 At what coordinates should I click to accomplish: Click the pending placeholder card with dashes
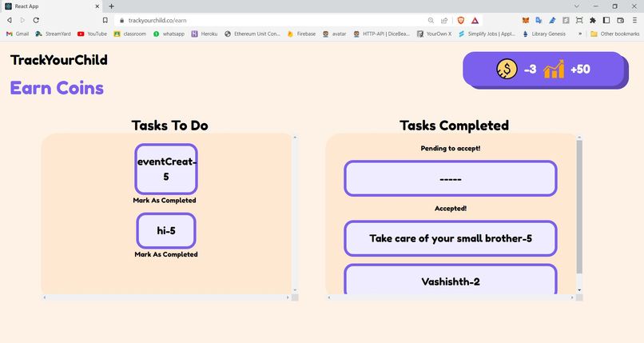point(451,178)
